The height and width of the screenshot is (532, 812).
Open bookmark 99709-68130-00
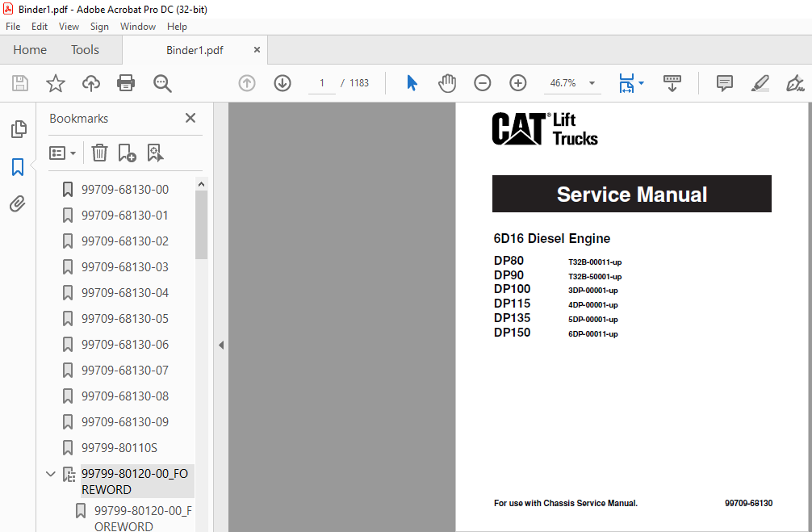125,190
